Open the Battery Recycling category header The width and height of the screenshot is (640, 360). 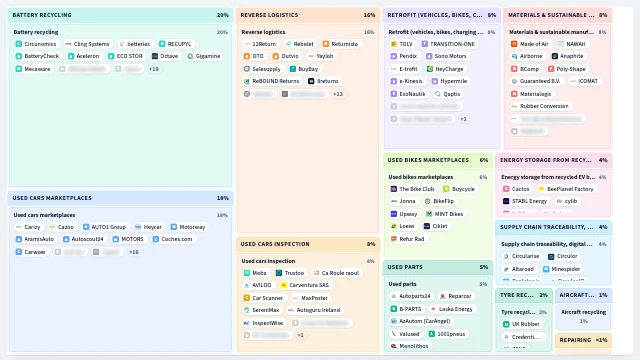(x=120, y=15)
